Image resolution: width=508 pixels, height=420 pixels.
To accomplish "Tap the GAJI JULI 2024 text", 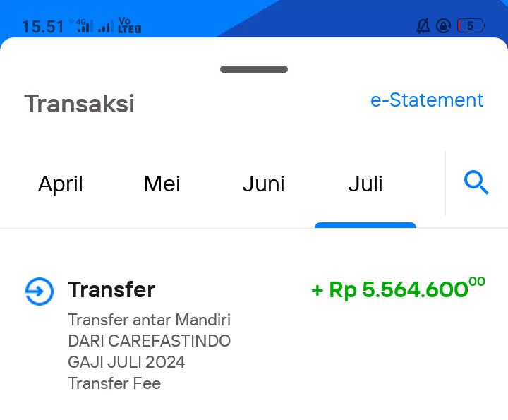I will [126, 362].
